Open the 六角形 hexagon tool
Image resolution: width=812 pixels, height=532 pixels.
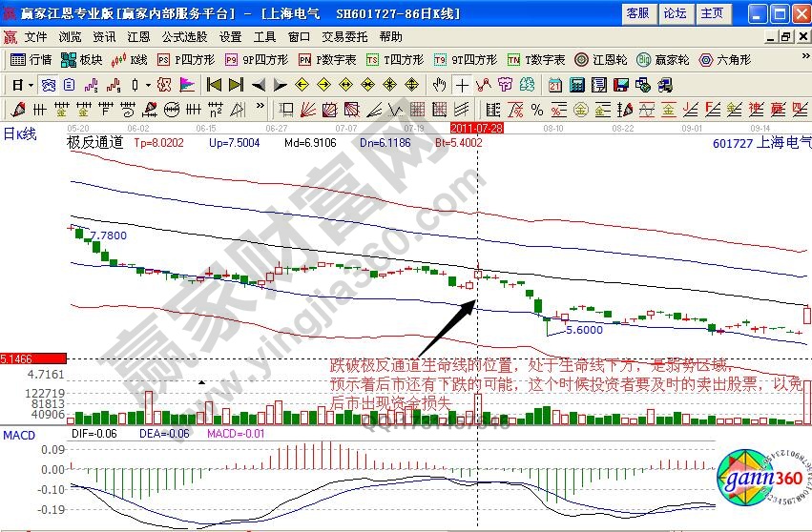(x=725, y=60)
